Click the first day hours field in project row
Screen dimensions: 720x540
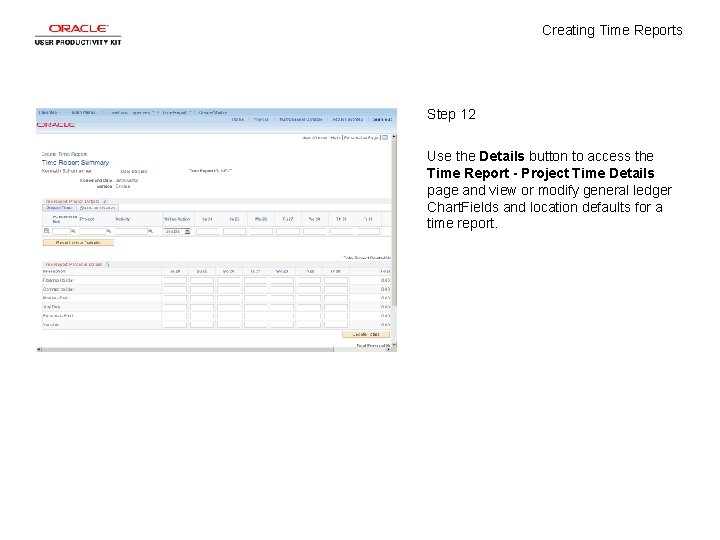208,231
